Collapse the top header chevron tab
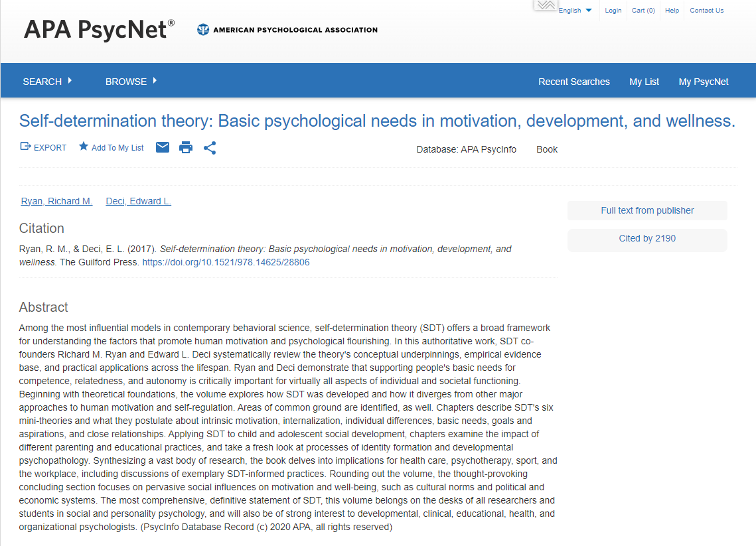This screenshot has width=756, height=546. [x=545, y=5]
